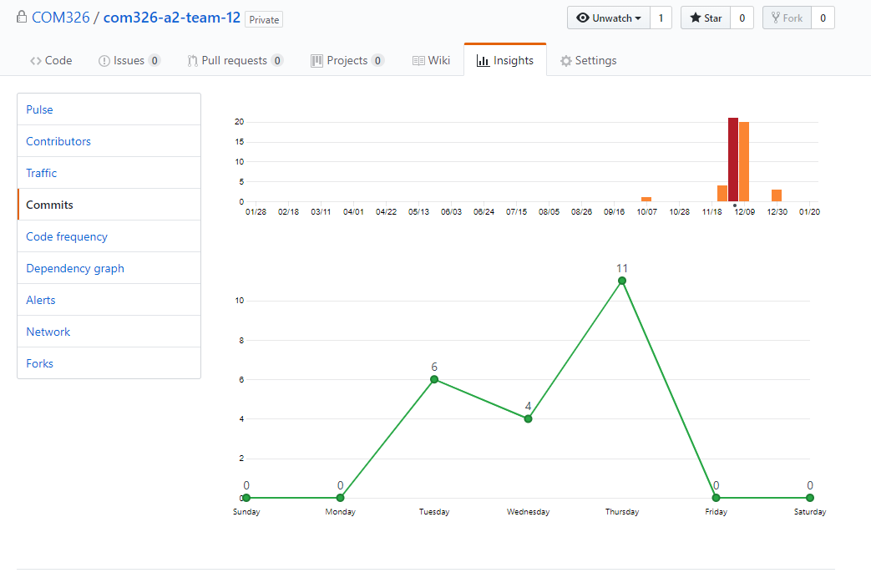Click the lock icon beside COM326
This screenshot has width=871, height=588.
point(23,17)
